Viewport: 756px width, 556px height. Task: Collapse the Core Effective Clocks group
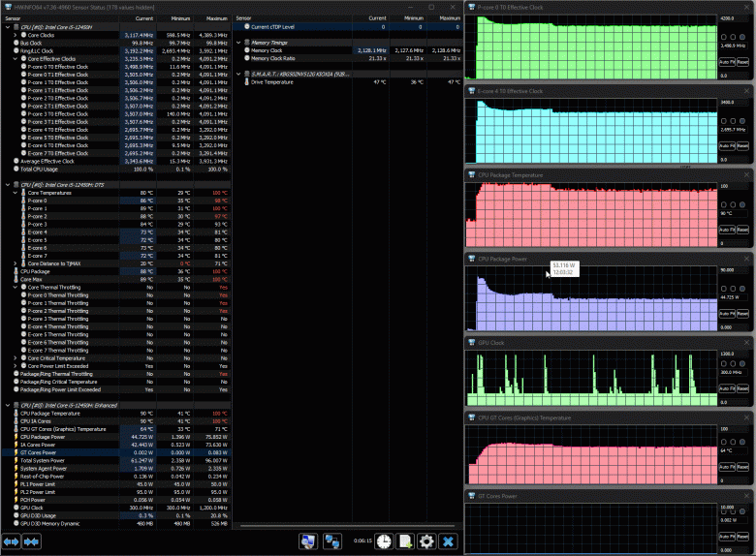tap(14, 59)
